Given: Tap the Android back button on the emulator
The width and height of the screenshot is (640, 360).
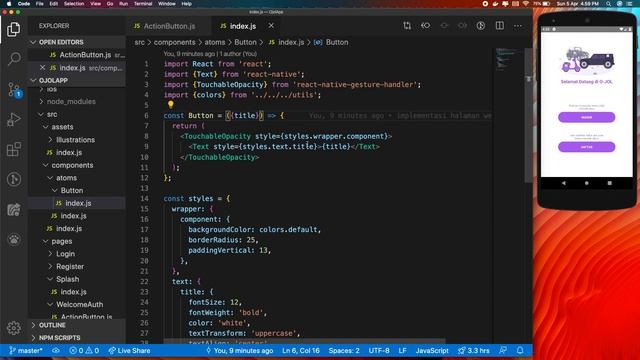Looking at the screenshot, I should tap(564, 183).
